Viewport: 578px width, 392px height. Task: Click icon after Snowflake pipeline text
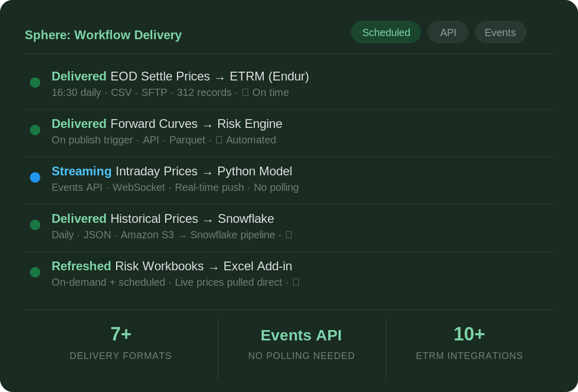click(x=288, y=235)
